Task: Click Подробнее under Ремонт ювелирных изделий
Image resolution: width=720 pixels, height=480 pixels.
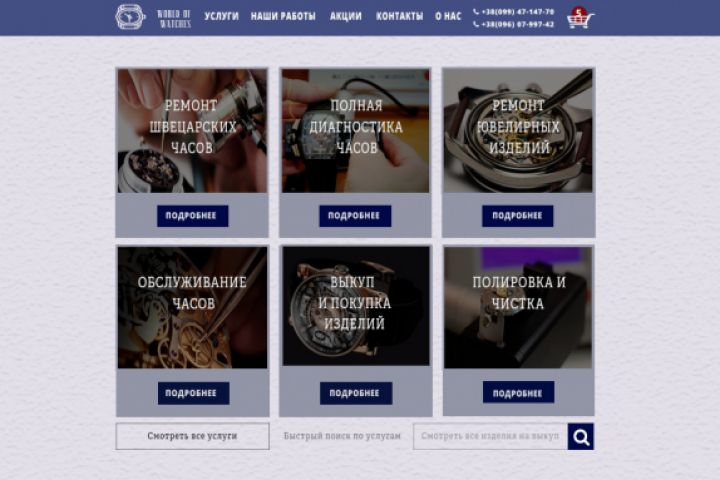Action: click(x=518, y=216)
